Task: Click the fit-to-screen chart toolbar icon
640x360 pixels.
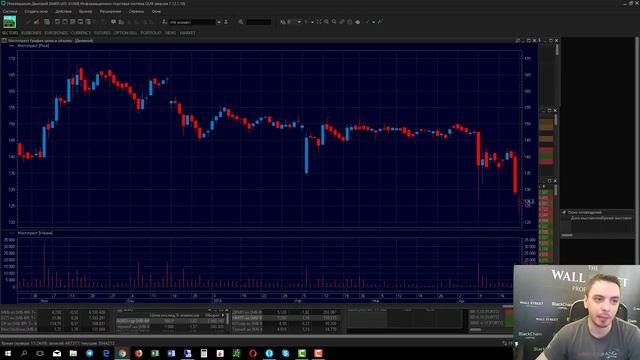Action: [319, 22]
